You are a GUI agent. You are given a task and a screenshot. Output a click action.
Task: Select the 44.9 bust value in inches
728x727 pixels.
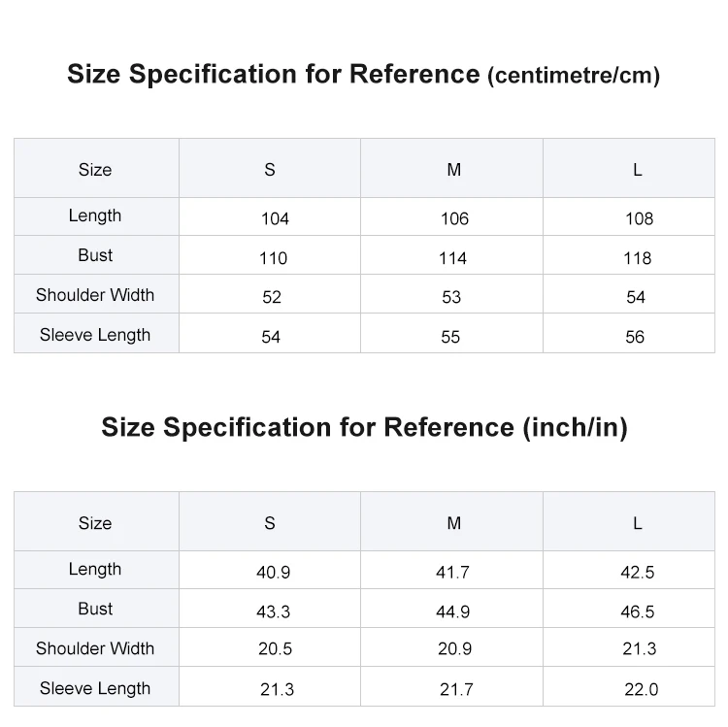(x=452, y=611)
